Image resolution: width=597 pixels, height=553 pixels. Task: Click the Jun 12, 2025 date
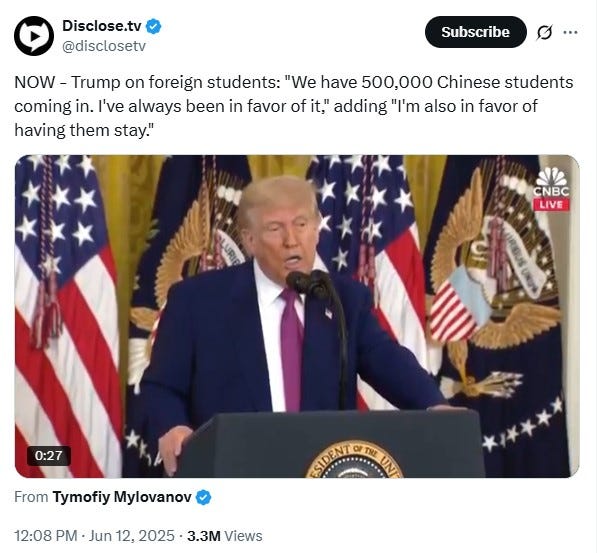click(132, 536)
